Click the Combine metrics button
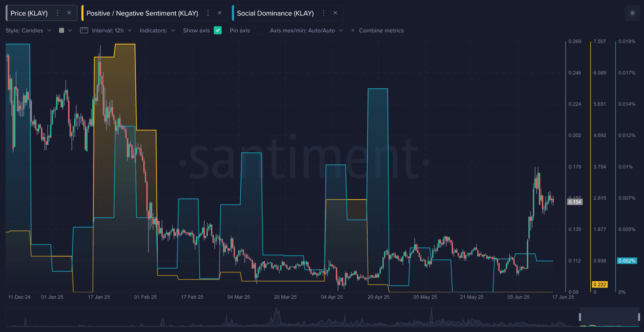 click(x=381, y=30)
